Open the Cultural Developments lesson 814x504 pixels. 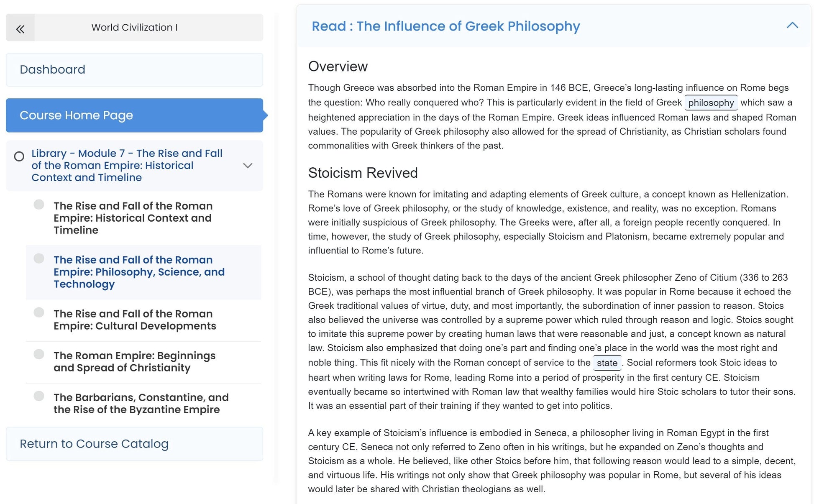(x=135, y=320)
